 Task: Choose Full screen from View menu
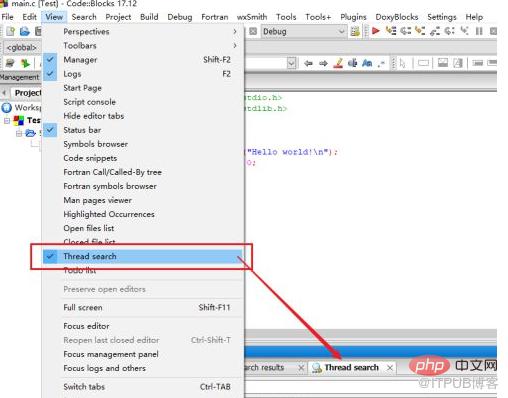(143, 307)
